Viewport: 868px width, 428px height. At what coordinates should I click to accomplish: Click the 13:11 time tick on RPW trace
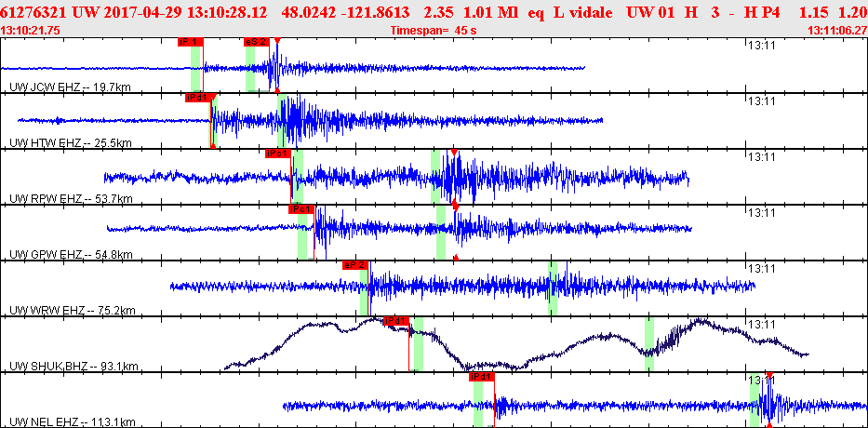761,156
